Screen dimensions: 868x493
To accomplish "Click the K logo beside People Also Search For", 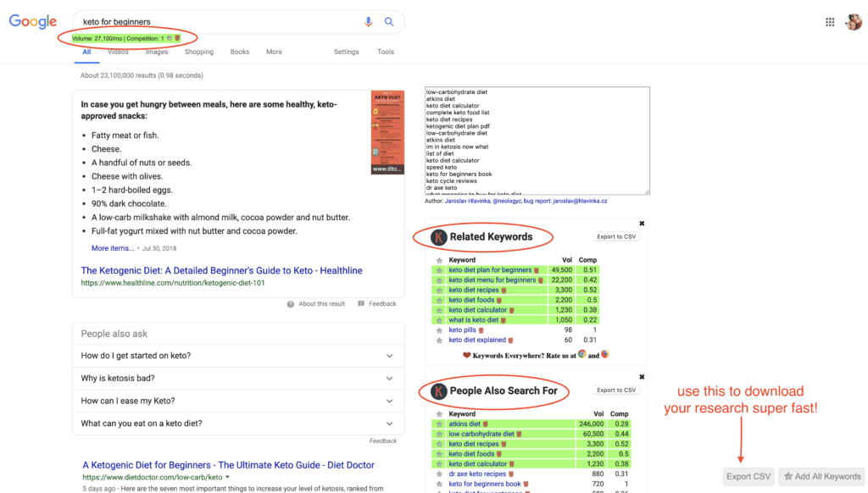I will 438,391.
